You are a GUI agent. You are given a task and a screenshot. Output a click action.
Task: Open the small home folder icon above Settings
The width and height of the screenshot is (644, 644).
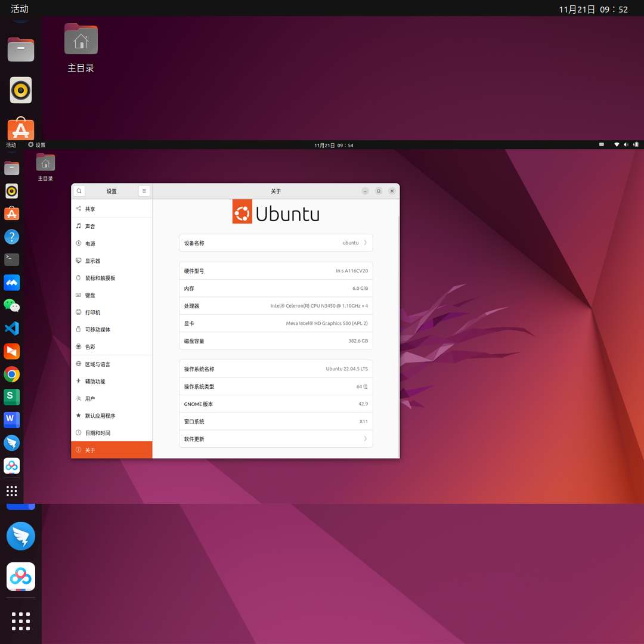45,162
